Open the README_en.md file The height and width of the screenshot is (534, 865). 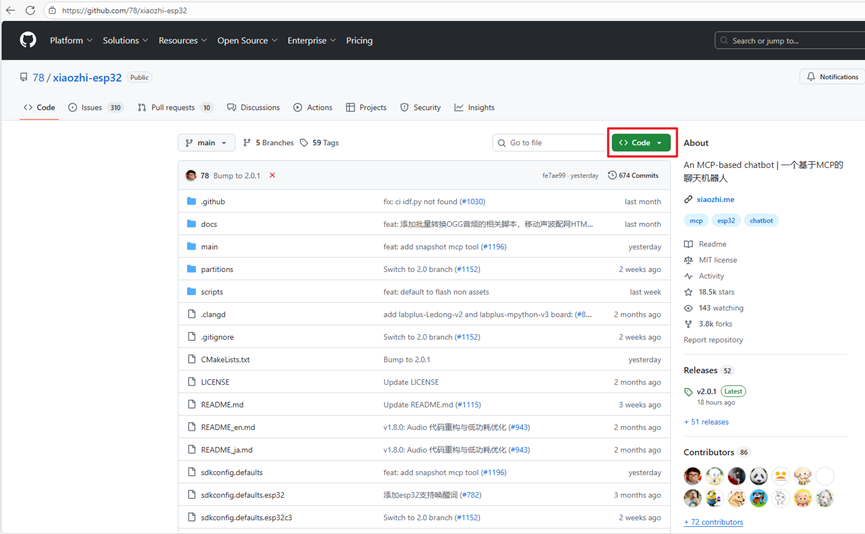tap(228, 426)
